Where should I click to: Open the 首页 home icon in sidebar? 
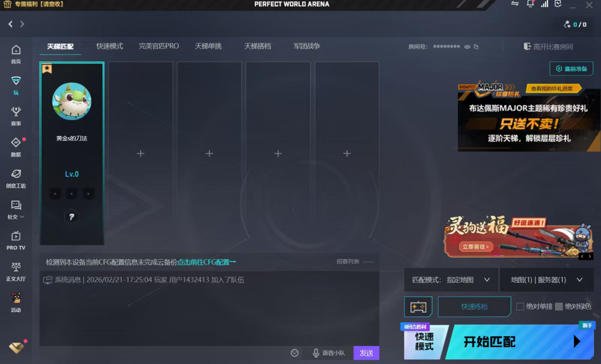[x=16, y=54]
